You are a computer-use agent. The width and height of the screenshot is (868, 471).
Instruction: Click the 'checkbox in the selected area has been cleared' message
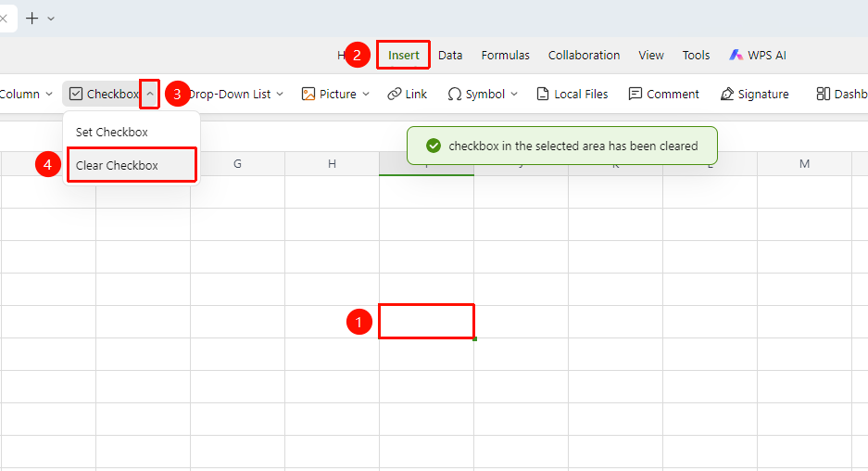click(x=573, y=146)
